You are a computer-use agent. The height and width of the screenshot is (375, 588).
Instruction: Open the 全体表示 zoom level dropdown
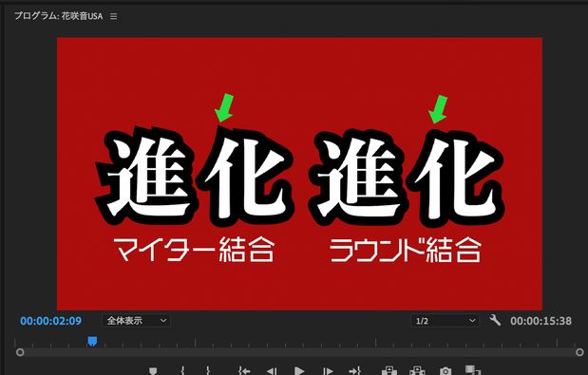[136, 321]
